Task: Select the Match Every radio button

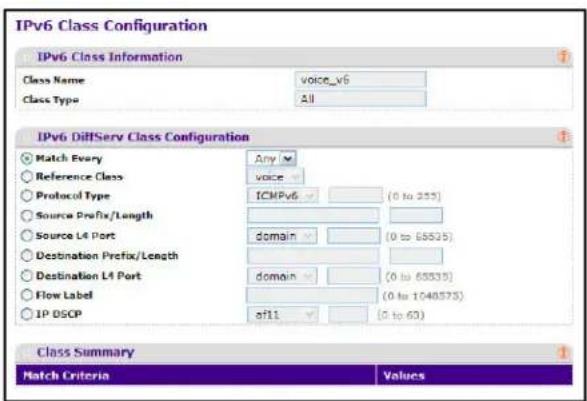Action: click(27, 158)
